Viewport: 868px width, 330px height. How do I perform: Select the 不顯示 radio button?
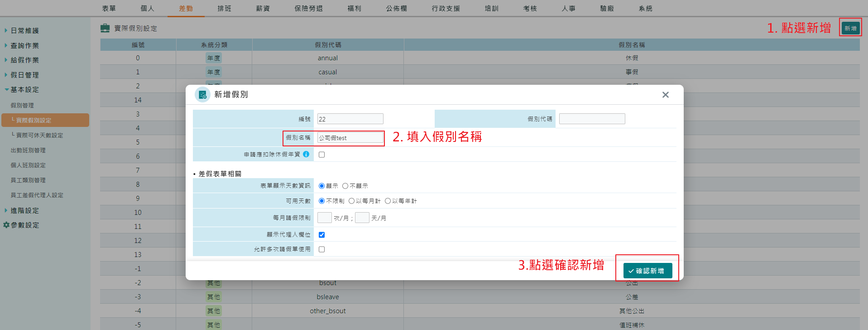click(x=345, y=186)
